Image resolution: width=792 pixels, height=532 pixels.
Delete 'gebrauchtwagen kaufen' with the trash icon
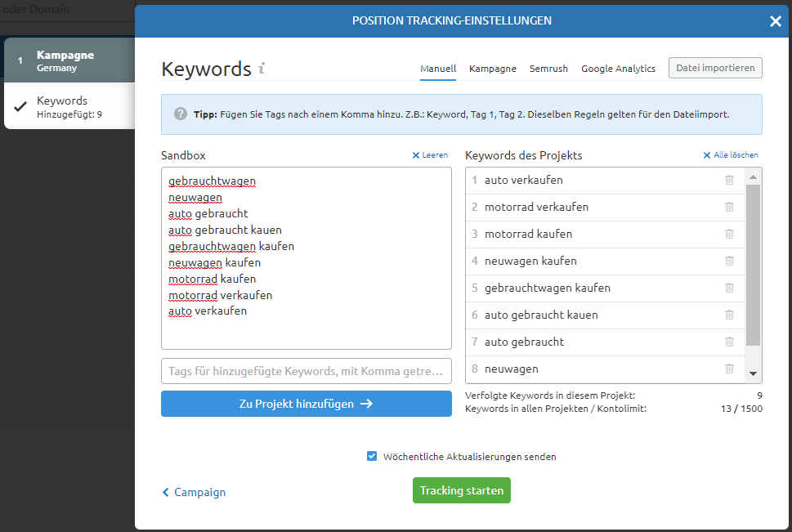(x=729, y=288)
